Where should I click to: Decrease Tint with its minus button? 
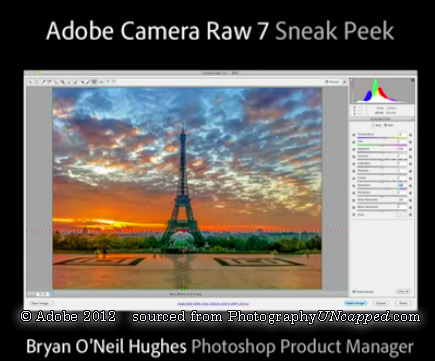click(354, 142)
